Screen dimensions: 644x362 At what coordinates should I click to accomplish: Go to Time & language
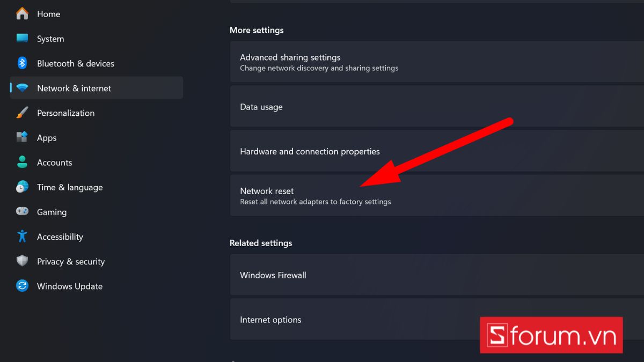pos(97,187)
